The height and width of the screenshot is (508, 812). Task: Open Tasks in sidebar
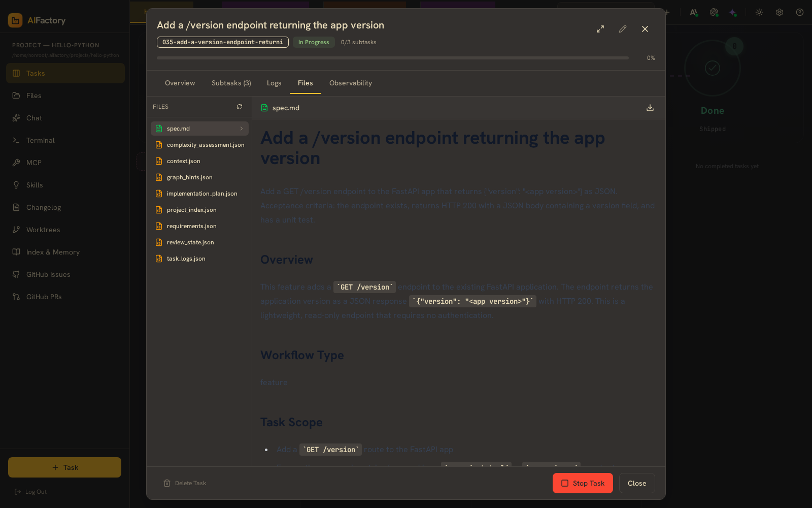click(65, 73)
